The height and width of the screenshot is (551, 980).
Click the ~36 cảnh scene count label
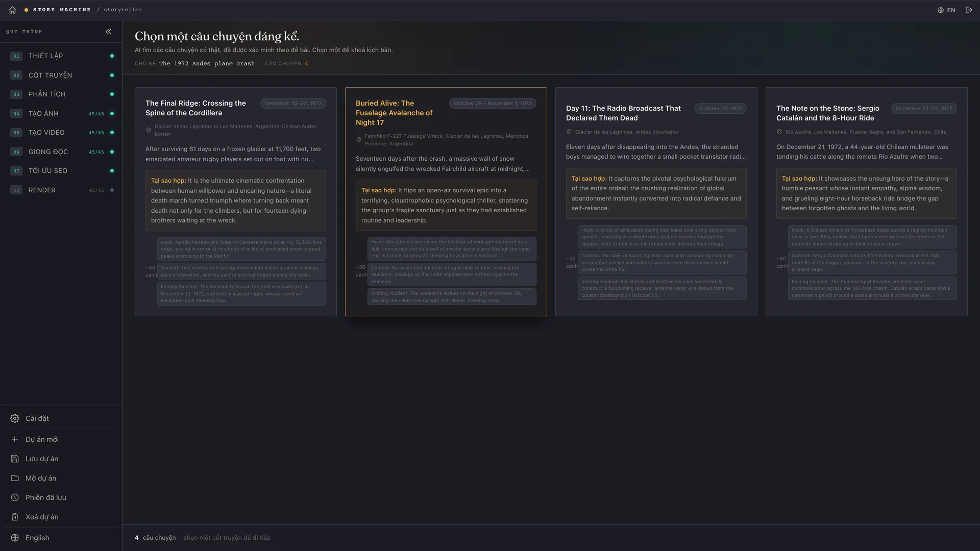(x=361, y=271)
